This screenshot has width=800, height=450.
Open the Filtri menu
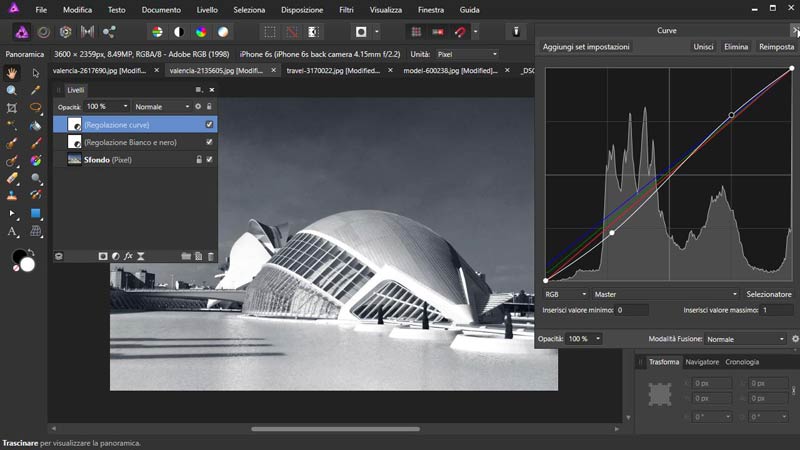coord(346,10)
